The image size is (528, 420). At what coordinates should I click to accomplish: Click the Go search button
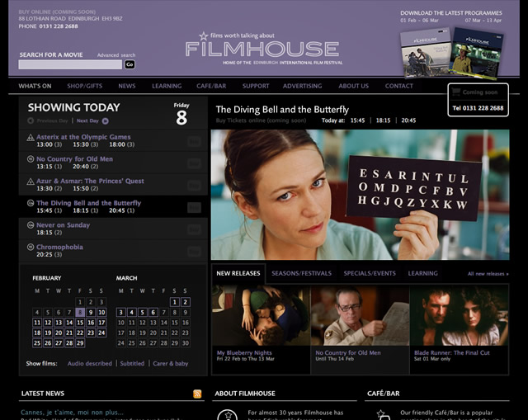(130, 64)
